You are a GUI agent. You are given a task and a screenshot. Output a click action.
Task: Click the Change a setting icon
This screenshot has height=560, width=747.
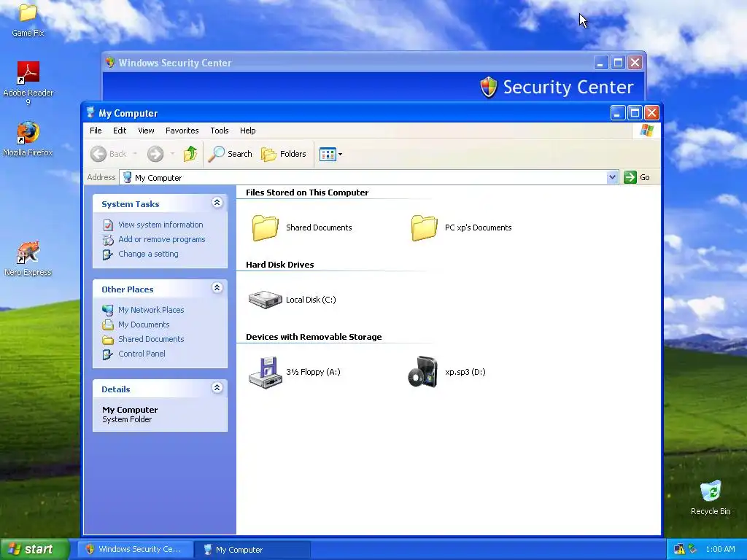point(108,254)
